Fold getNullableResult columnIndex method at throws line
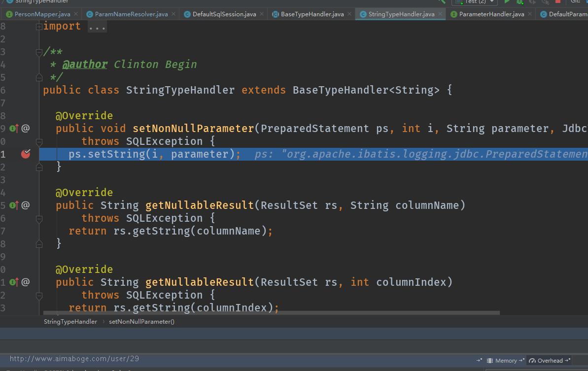 tap(39, 295)
